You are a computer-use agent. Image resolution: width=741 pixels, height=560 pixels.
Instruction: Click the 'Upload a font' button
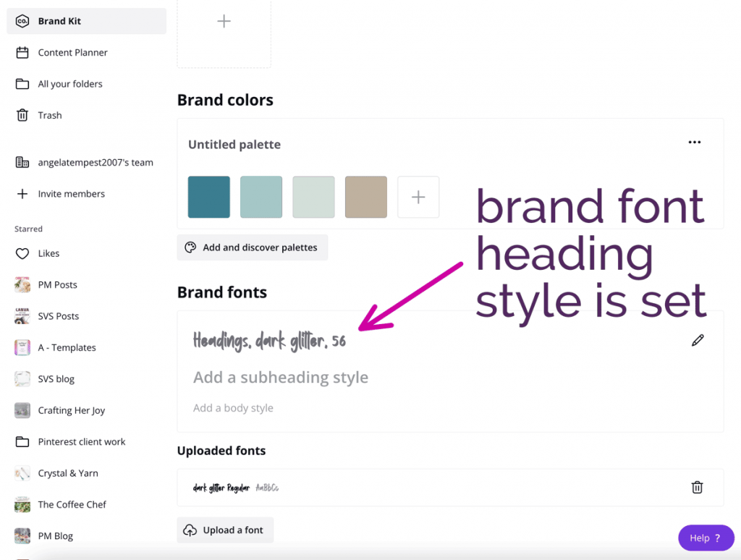tap(225, 530)
